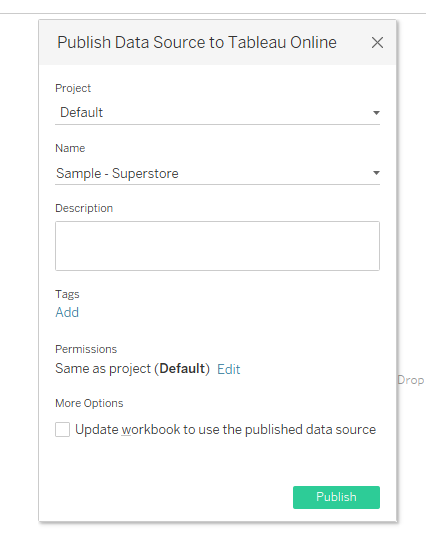Viewport: 426px width, 546px height.
Task: Publish the data source
Action: [336, 497]
